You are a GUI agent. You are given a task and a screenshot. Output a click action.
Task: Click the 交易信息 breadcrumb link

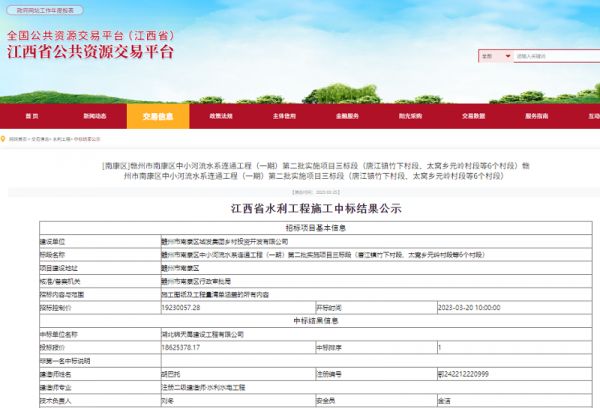click(43, 140)
